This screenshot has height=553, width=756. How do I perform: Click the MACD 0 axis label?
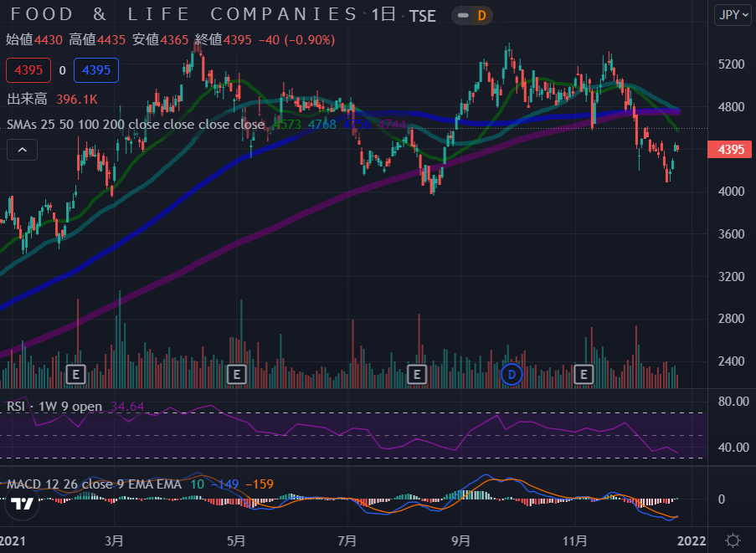722,499
